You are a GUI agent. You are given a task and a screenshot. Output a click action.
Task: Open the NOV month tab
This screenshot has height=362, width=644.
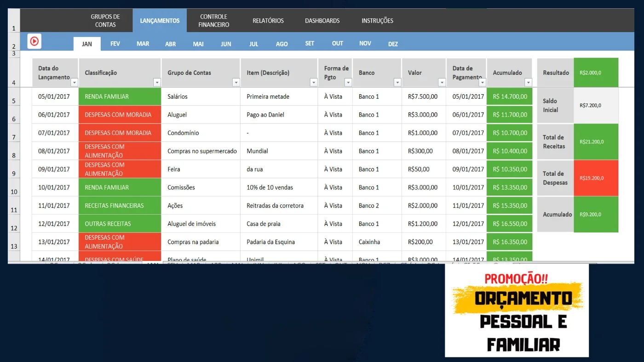[365, 43]
